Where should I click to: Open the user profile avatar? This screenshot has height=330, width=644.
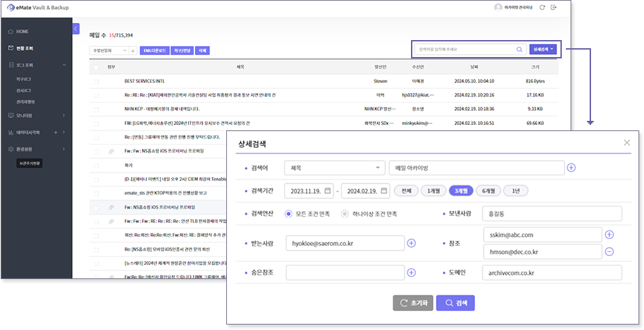tap(498, 7)
